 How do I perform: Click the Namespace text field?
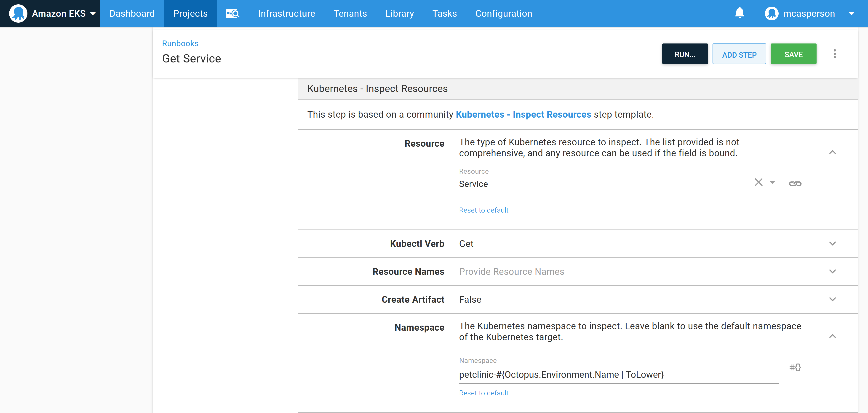pyautogui.click(x=618, y=375)
